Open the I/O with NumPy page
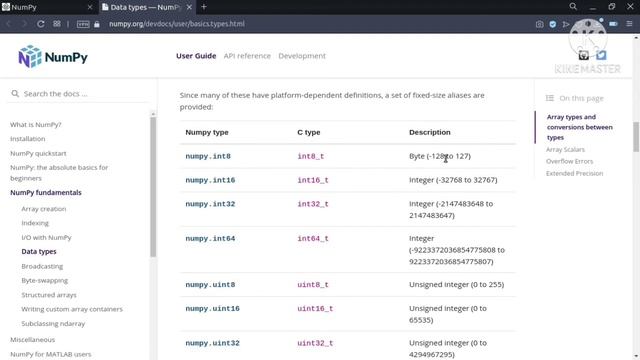640x360 pixels. (46, 238)
